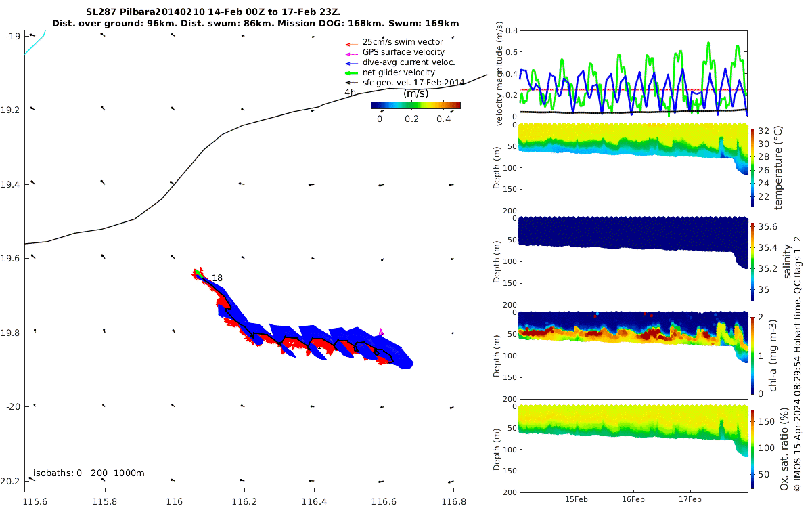Viewport: 812px width, 508px height.
Task: Click the 'velocity magnitude (m/s)' axis label
Action: [x=500, y=74]
